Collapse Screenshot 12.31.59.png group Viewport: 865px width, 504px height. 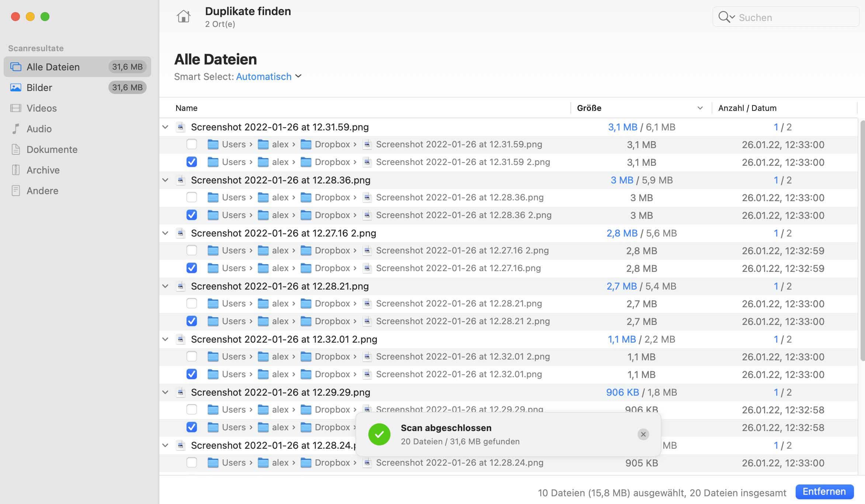pyautogui.click(x=166, y=127)
